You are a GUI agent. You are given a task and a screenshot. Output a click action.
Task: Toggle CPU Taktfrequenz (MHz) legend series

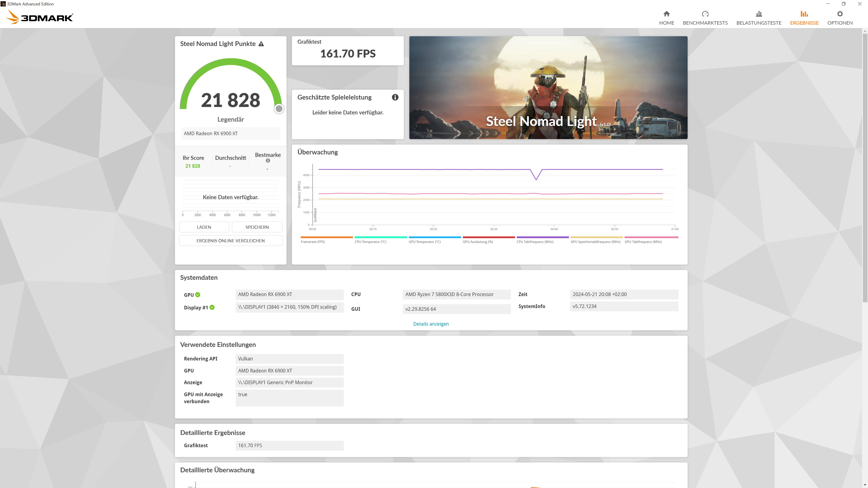pyautogui.click(x=535, y=242)
